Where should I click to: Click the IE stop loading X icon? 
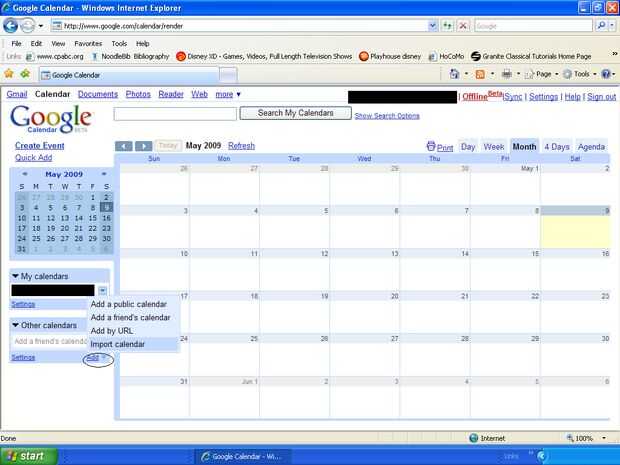(x=463, y=26)
